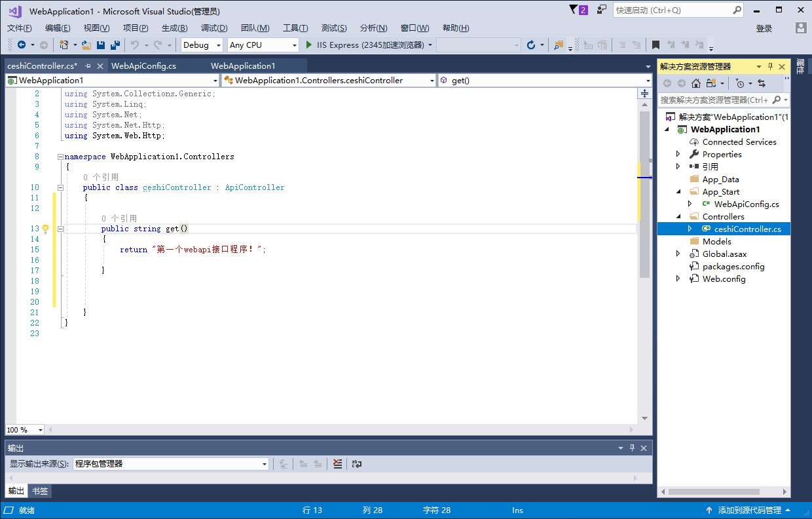This screenshot has width=812, height=519.
Task: Close the Solution Explorer panel
Action: 782,67
